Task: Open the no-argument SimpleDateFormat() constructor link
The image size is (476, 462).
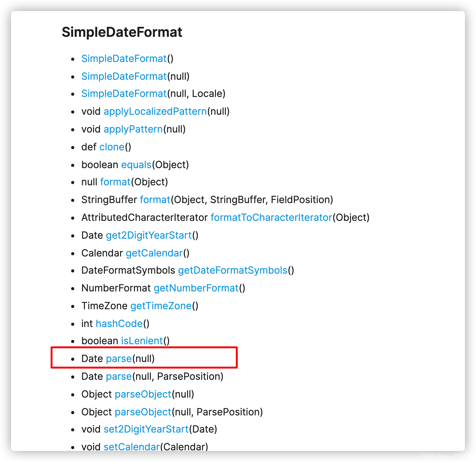Action: 124,59
